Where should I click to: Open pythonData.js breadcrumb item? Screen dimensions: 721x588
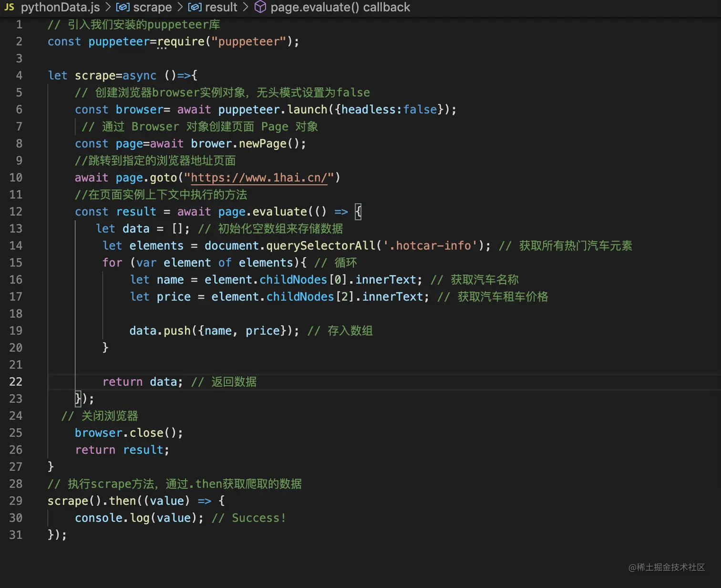[60, 7]
